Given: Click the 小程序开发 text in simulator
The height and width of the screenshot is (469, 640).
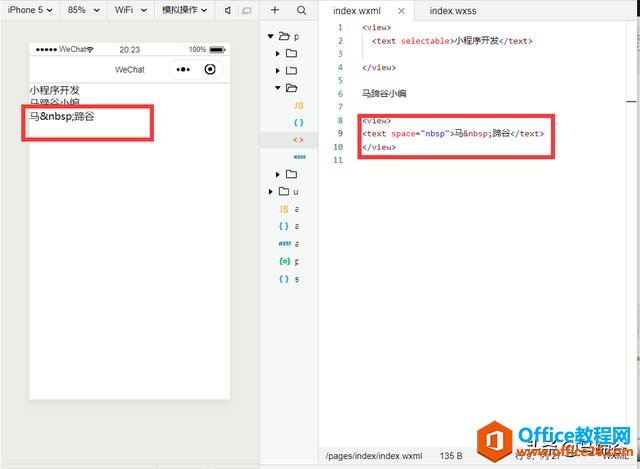Looking at the screenshot, I should 54,90.
